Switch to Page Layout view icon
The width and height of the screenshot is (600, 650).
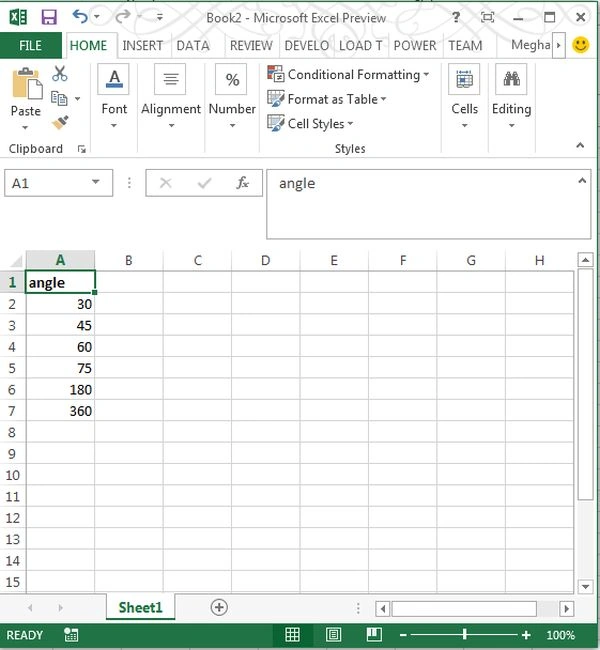(x=333, y=634)
